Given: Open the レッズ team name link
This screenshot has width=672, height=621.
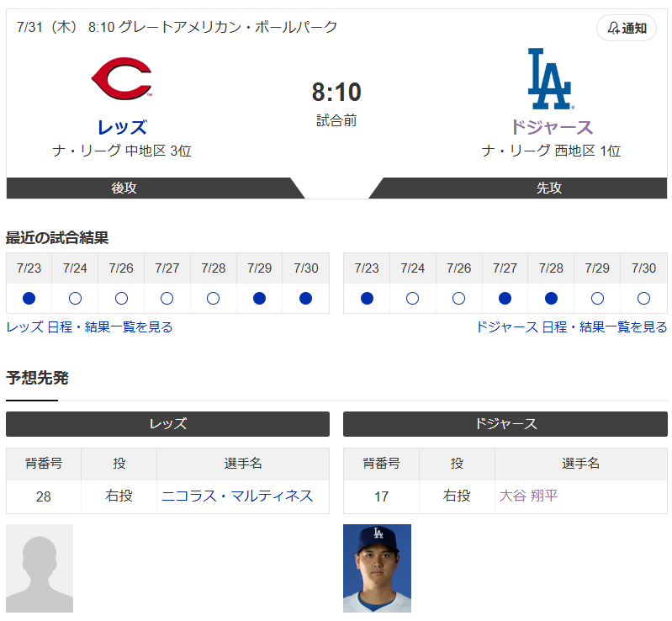Looking at the screenshot, I should [122, 127].
